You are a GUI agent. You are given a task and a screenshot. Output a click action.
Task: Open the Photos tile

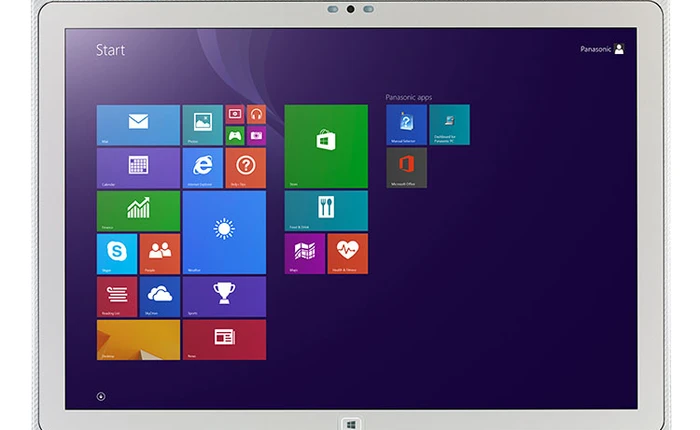[203, 125]
